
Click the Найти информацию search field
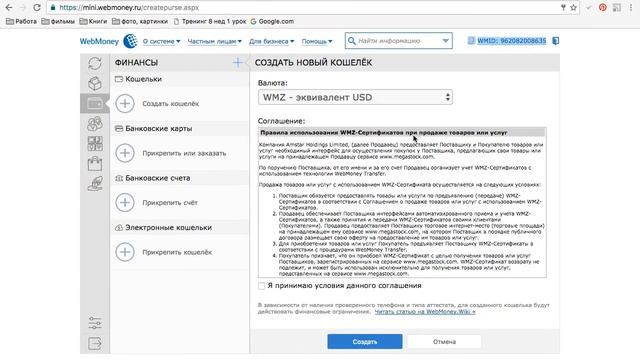pos(398,41)
